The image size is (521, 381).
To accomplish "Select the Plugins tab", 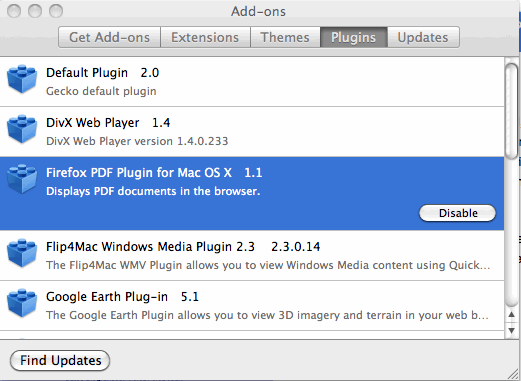I will (x=353, y=37).
